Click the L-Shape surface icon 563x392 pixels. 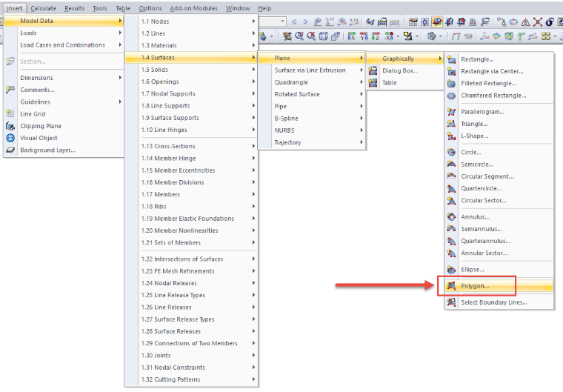point(451,136)
